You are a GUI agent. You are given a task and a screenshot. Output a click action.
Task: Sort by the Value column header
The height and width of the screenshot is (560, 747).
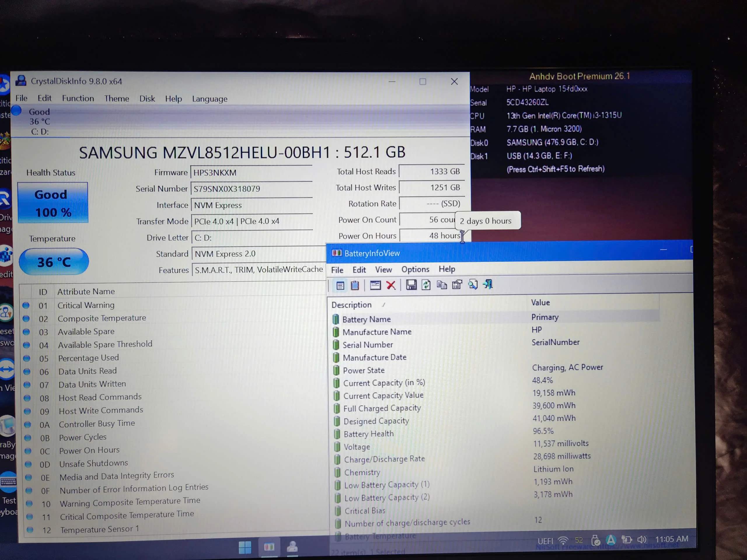(x=593, y=302)
